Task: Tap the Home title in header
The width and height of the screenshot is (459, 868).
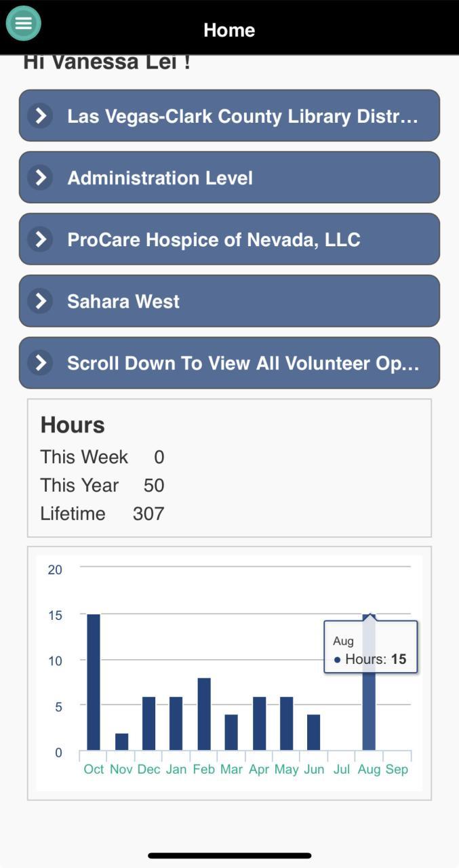Action: click(x=229, y=30)
